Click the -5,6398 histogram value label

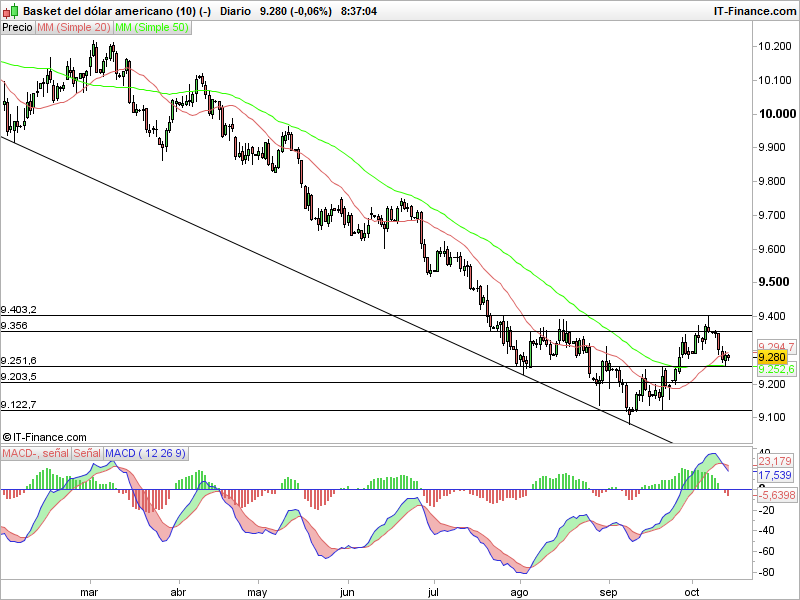[x=777, y=495]
